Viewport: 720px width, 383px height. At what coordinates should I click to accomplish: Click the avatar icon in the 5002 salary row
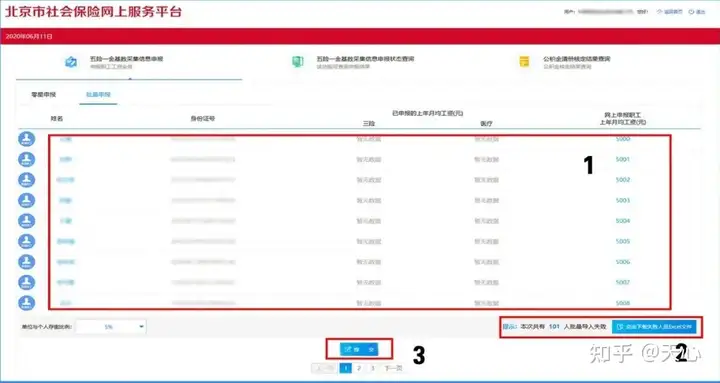pos(27,180)
